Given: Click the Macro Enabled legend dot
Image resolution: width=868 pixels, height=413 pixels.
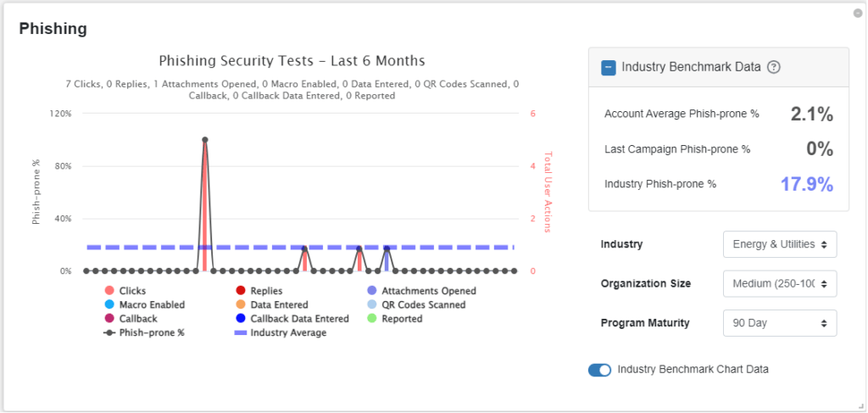Looking at the screenshot, I should coord(109,304).
